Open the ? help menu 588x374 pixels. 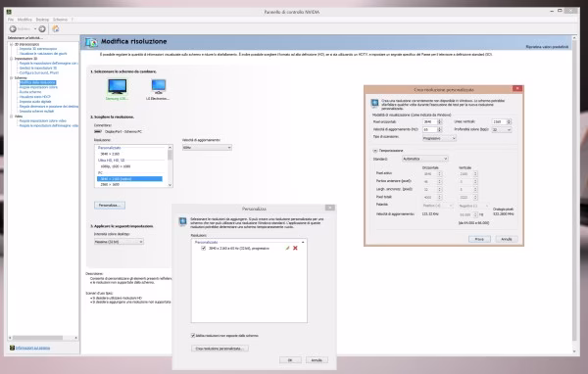pos(73,20)
